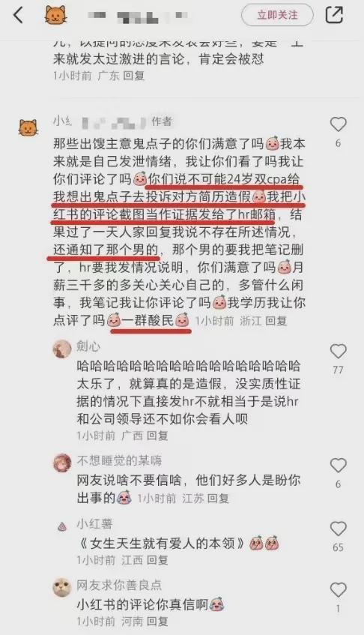
Task: Like the author's comment with 6 likes
Action: [x=338, y=124]
